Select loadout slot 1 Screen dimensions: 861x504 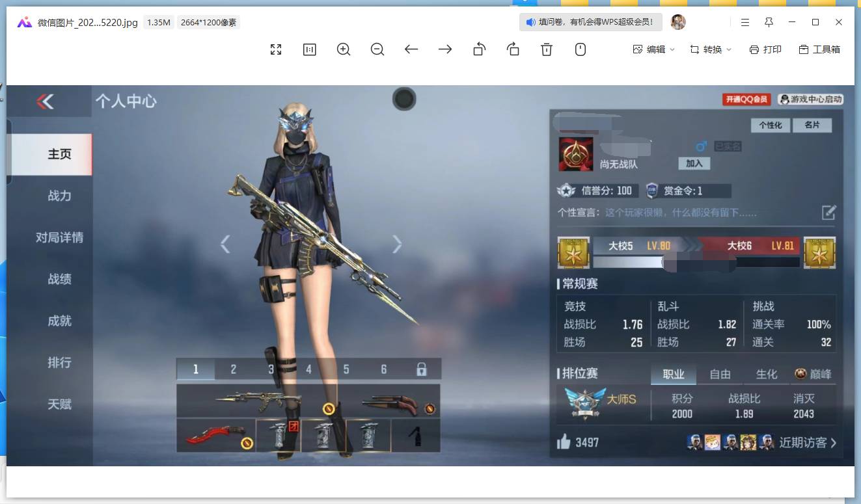[195, 369]
